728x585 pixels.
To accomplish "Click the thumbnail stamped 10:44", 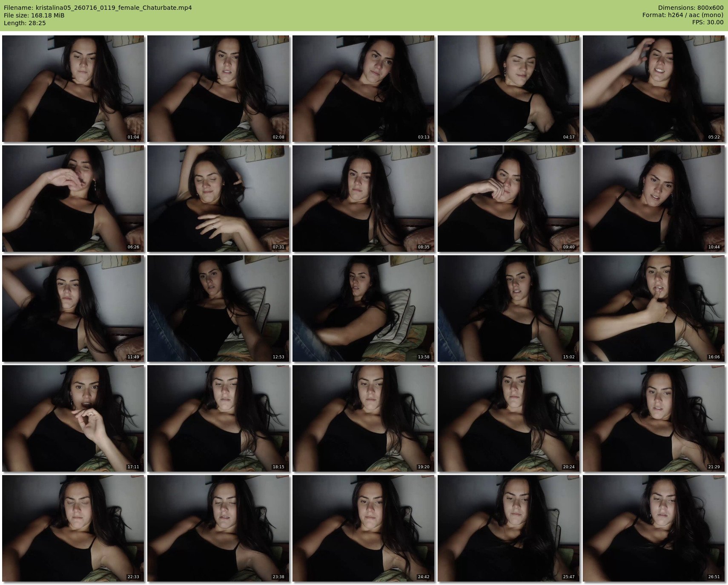I will coord(653,199).
